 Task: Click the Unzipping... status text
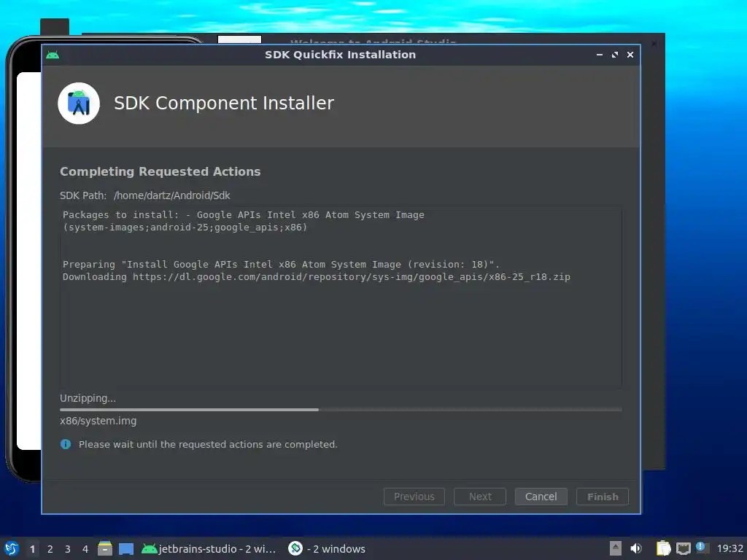tap(88, 398)
